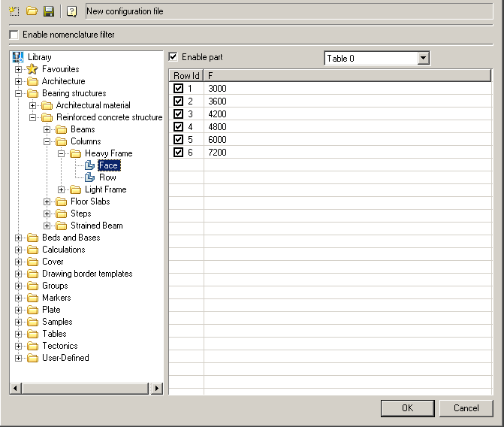504x427 pixels.
Task: Open the Table 0 dropdown
Action: click(423, 58)
